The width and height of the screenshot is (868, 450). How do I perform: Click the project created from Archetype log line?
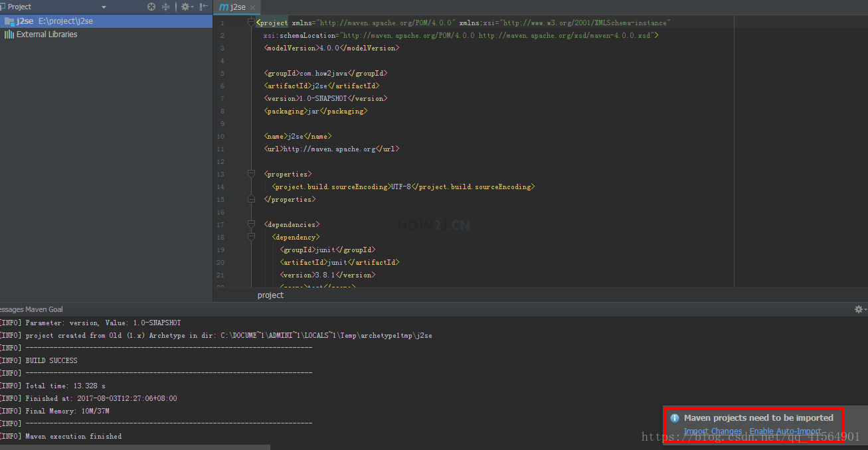(216, 335)
